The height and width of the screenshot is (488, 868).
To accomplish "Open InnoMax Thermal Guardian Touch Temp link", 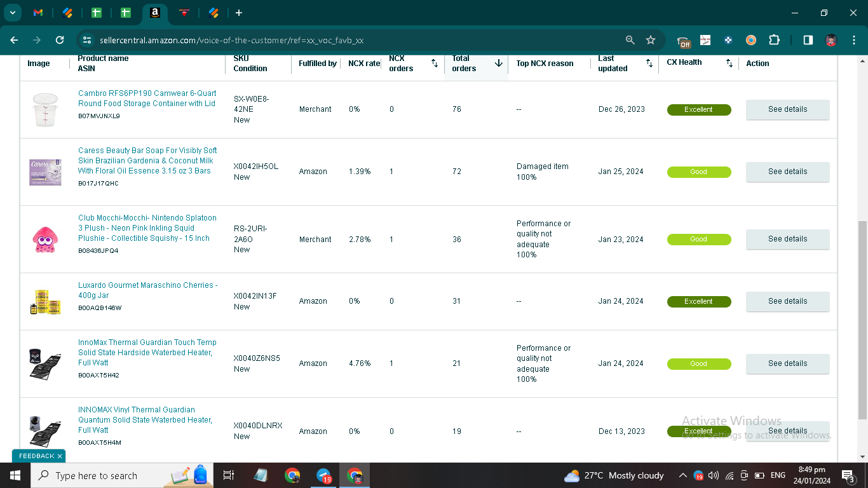I will [x=147, y=353].
